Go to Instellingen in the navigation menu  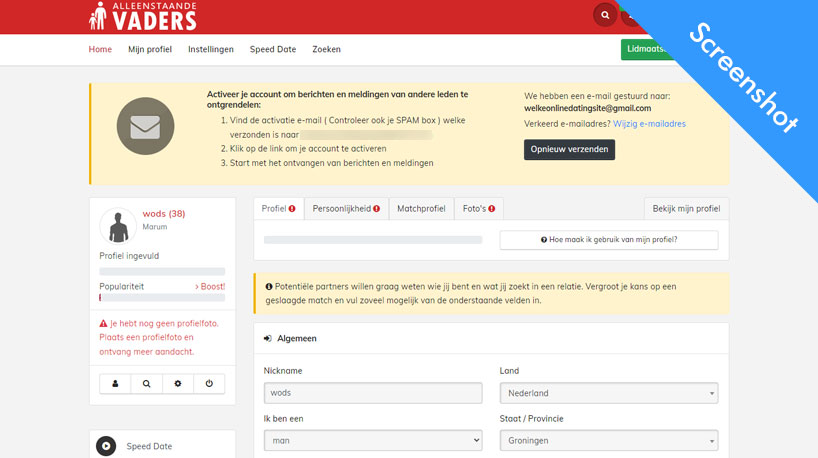(x=211, y=49)
